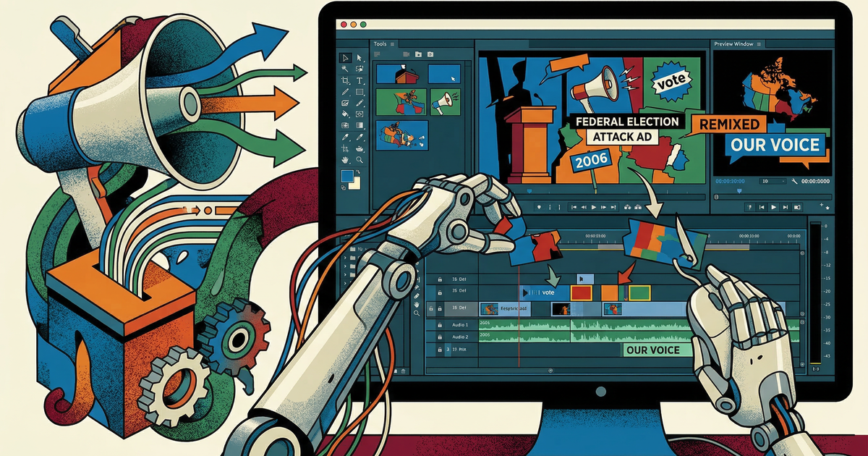Open the Tools panel options menu
Viewport: 868px width, 456px height.
[393, 44]
